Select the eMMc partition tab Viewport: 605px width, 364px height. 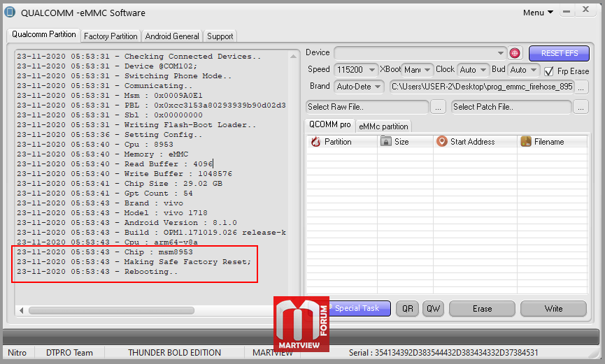point(383,126)
